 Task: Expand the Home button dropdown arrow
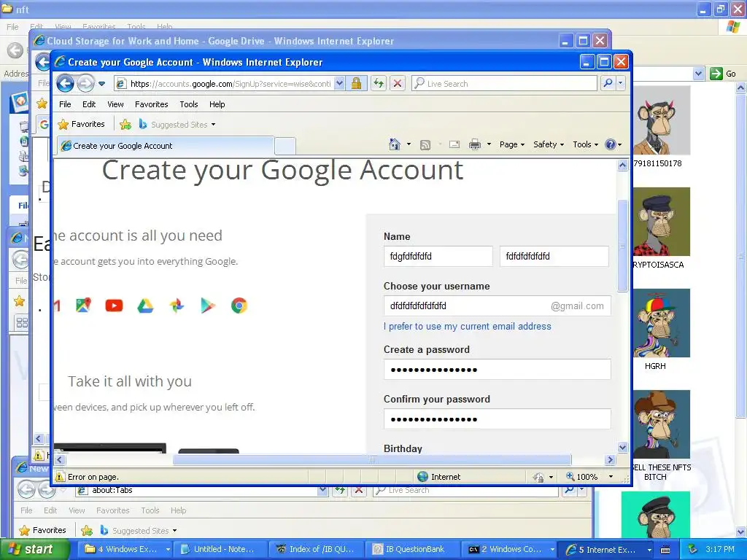(409, 144)
